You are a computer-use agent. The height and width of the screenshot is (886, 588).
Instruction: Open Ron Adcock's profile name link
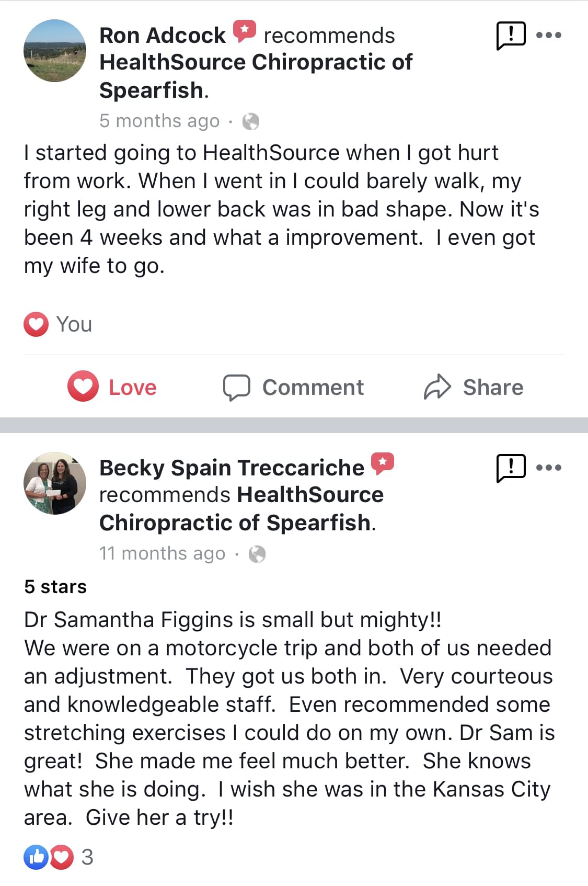162,36
